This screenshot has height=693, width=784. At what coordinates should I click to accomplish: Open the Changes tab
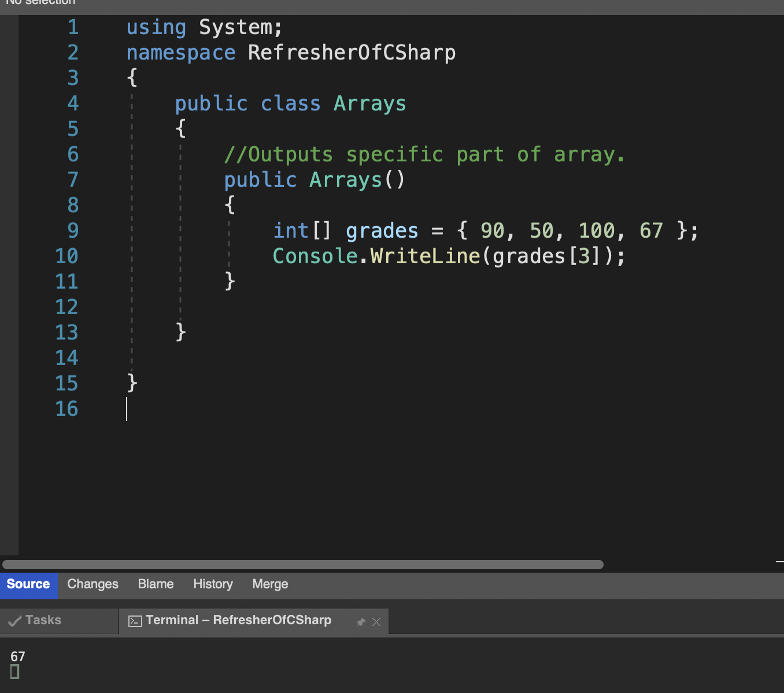click(x=93, y=584)
